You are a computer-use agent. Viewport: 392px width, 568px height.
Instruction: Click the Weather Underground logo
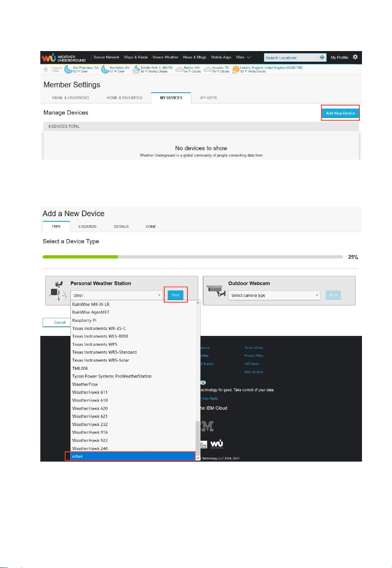(x=63, y=57)
